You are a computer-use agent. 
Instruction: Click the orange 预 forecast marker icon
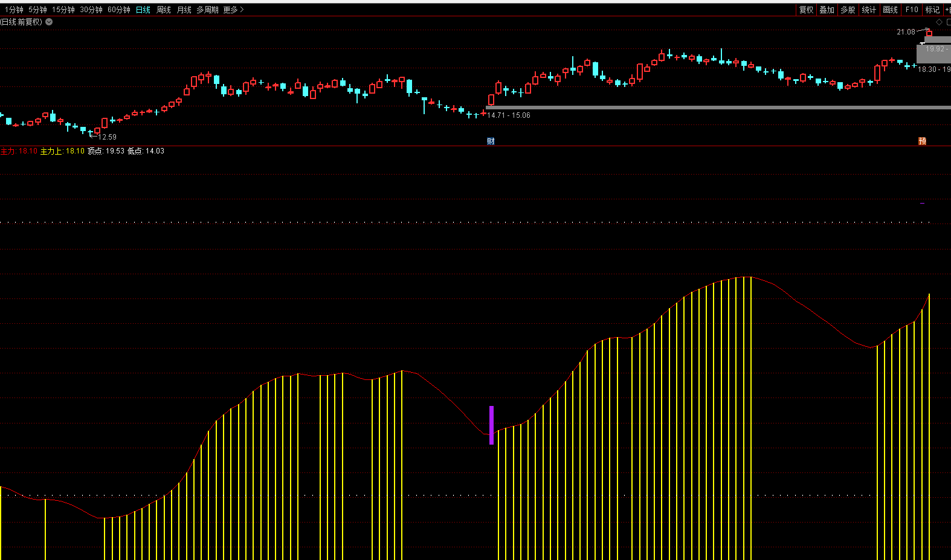922,141
